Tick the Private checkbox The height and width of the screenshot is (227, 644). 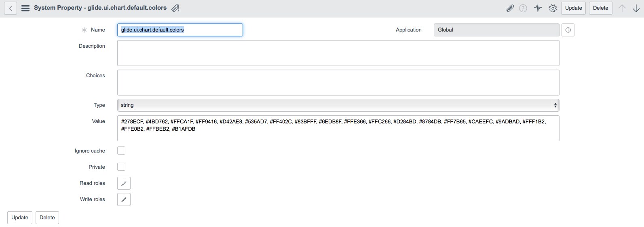(x=121, y=167)
